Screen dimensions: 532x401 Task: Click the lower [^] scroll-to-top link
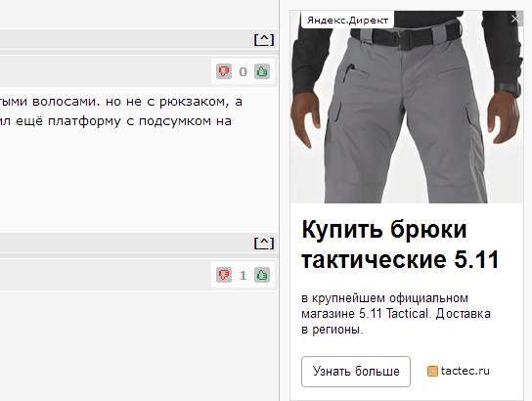(264, 243)
